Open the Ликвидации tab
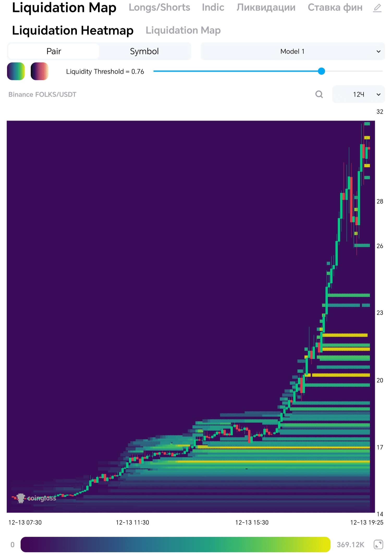The width and height of the screenshot is (392, 554). [x=266, y=7]
